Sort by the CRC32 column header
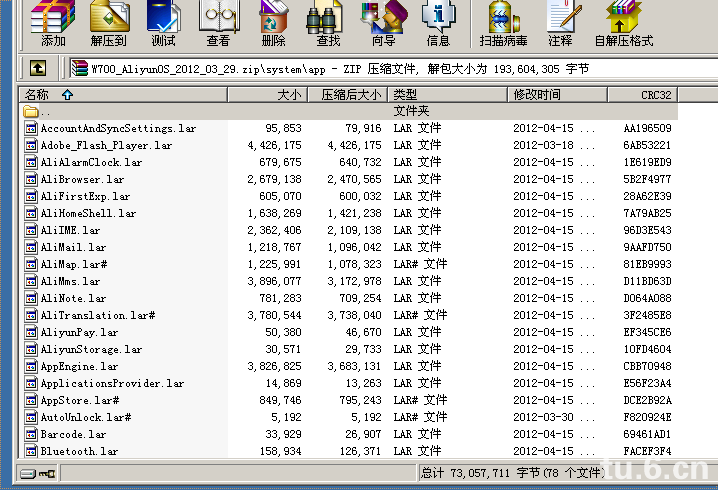Viewport: 718px width, 490px height. (x=642, y=95)
